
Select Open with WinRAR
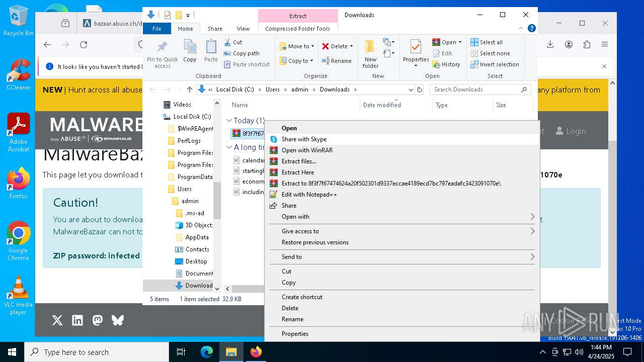click(403, 150)
